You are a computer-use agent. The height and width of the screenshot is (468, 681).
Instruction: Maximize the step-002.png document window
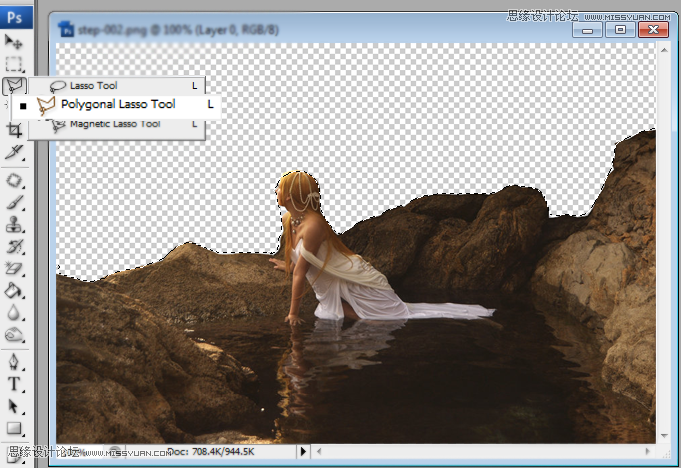620,30
